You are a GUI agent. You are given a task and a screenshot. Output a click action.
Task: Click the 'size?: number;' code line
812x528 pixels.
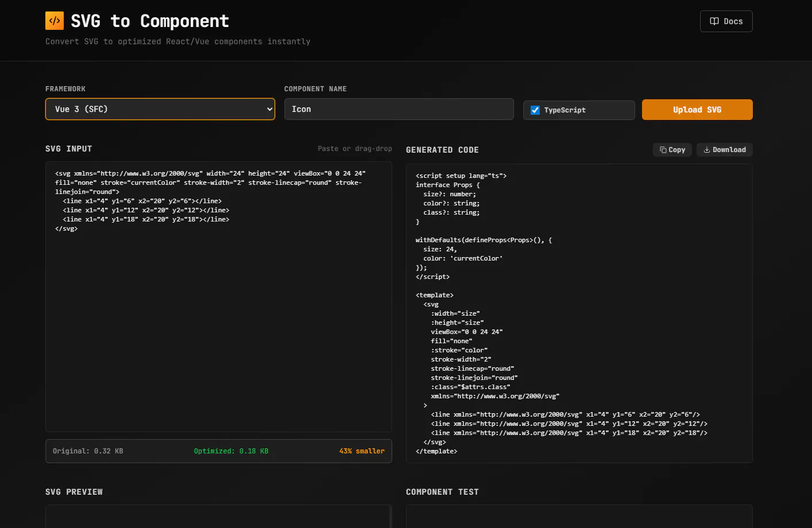tap(450, 194)
